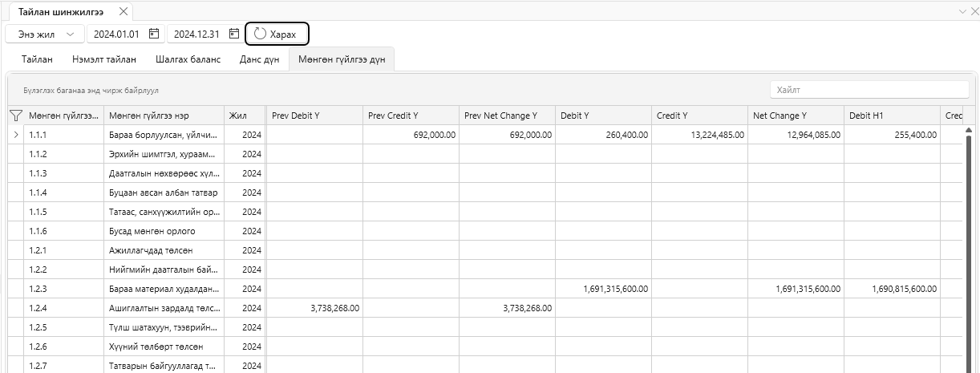Switch to the Тайлан tab
The width and height of the screenshot is (980, 373).
tap(38, 59)
